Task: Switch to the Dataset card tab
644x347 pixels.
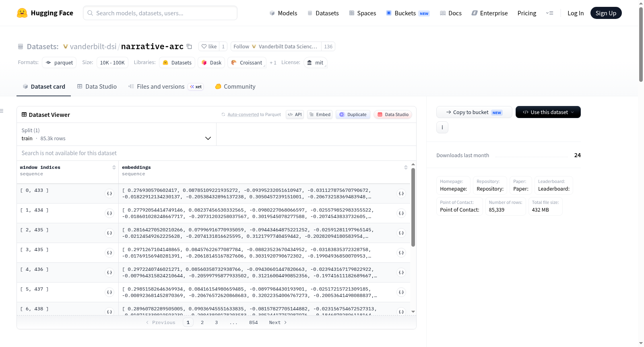Action: [43, 87]
